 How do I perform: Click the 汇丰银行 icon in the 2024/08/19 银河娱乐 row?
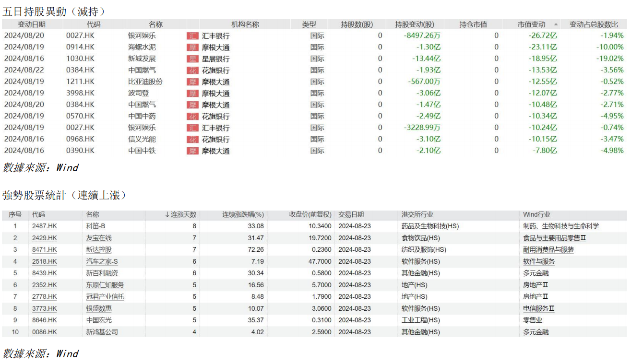click(x=192, y=128)
